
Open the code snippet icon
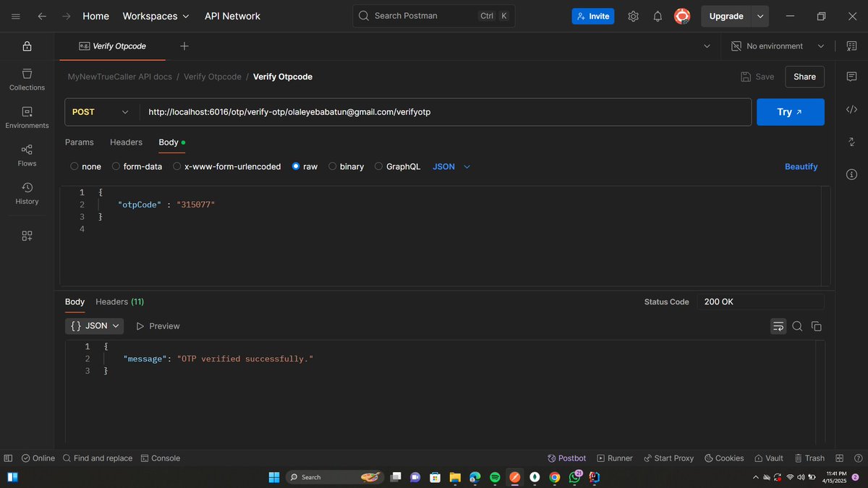(x=851, y=109)
